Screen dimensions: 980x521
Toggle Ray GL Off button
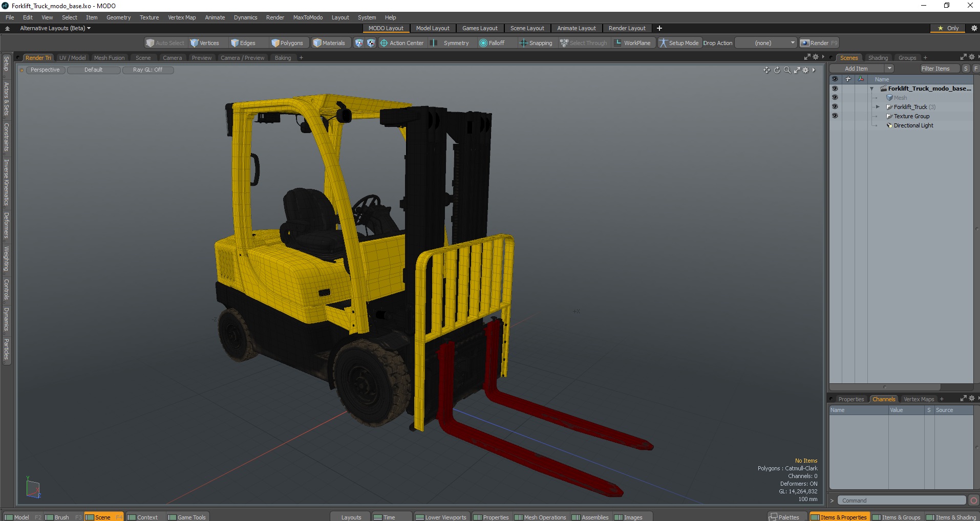coord(148,70)
